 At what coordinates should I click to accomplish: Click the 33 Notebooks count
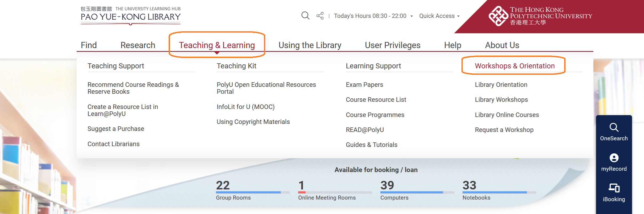[x=469, y=185]
